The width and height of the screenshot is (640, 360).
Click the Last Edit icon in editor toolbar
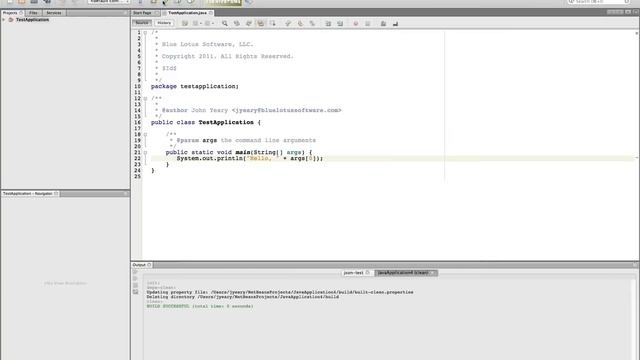click(185, 24)
